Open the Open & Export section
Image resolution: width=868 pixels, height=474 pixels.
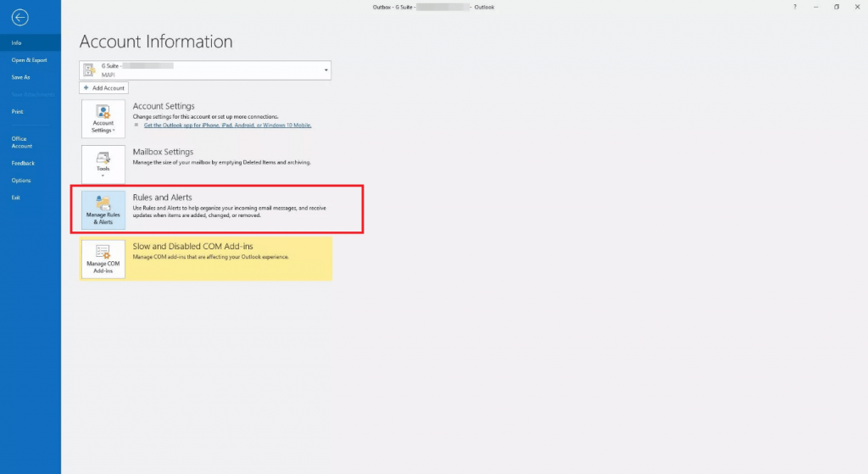tap(31, 60)
